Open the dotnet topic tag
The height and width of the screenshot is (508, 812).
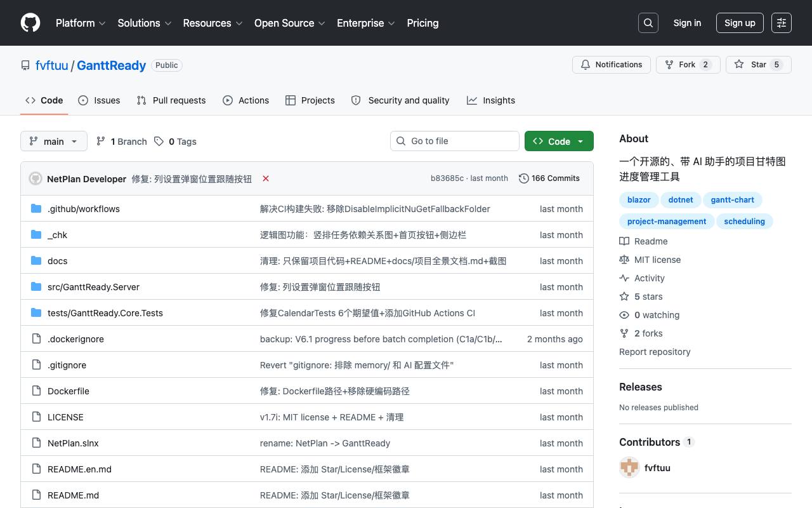(681, 200)
